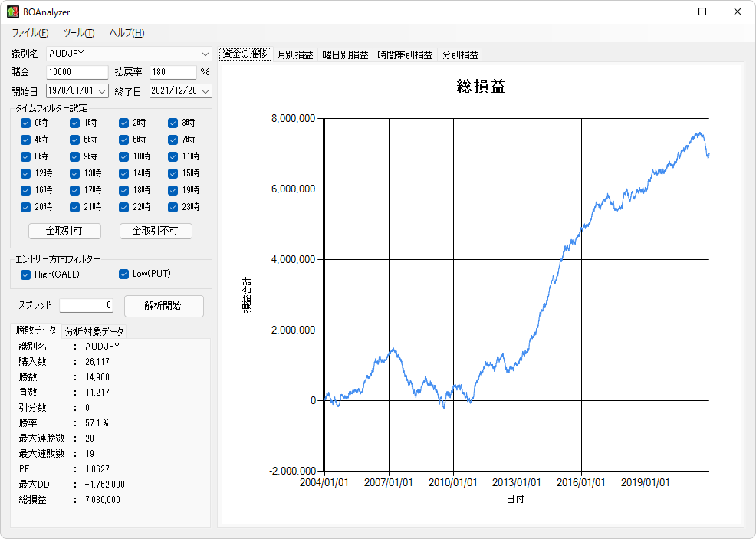The image size is (756, 539).
Task: Click the 最大DD value -1,752,000
Action: tap(104, 485)
